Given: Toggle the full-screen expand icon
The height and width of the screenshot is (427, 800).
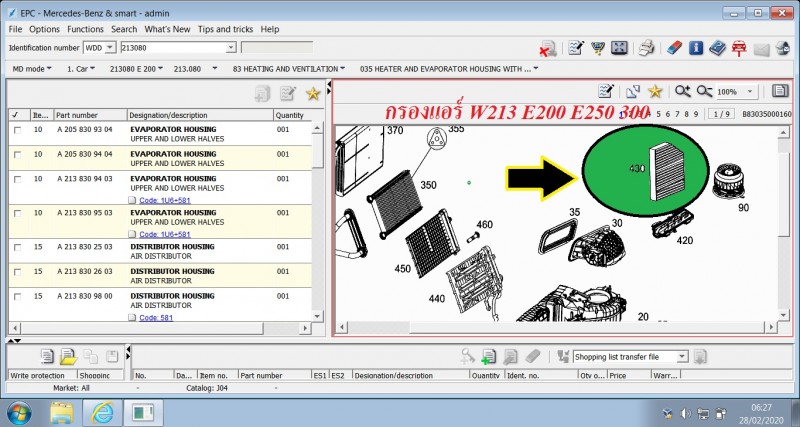Looking at the screenshot, I should pyautogui.click(x=619, y=48).
